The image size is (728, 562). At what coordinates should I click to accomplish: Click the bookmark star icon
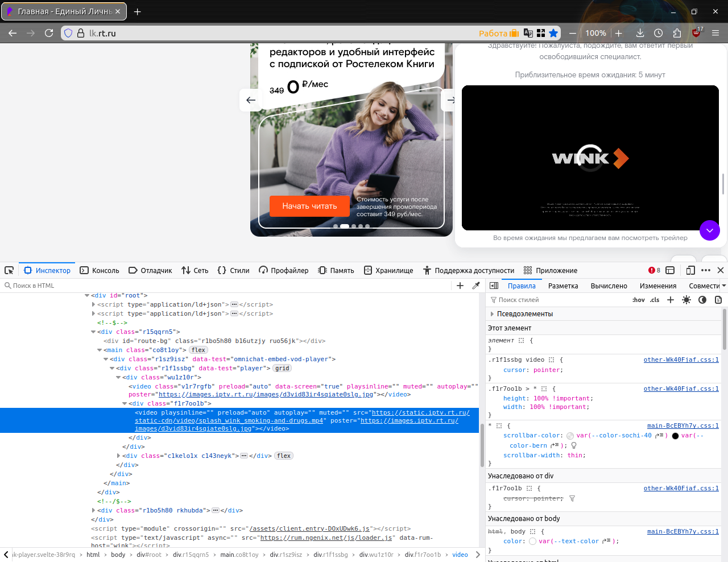(553, 33)
